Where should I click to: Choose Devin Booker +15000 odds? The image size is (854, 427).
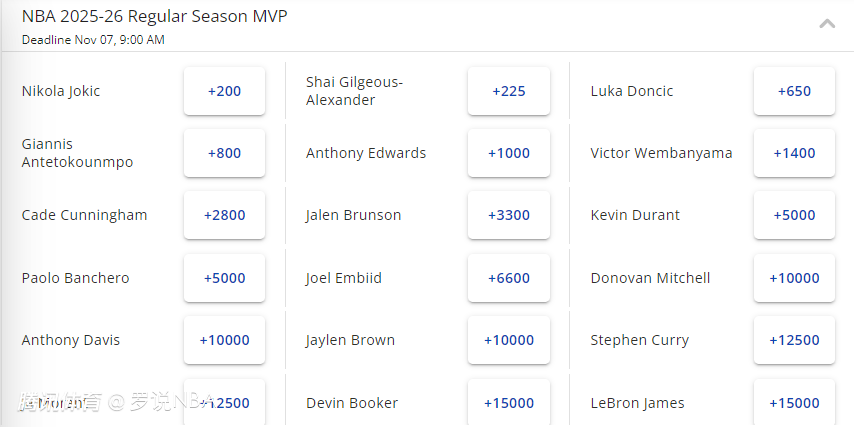(509, 402)
